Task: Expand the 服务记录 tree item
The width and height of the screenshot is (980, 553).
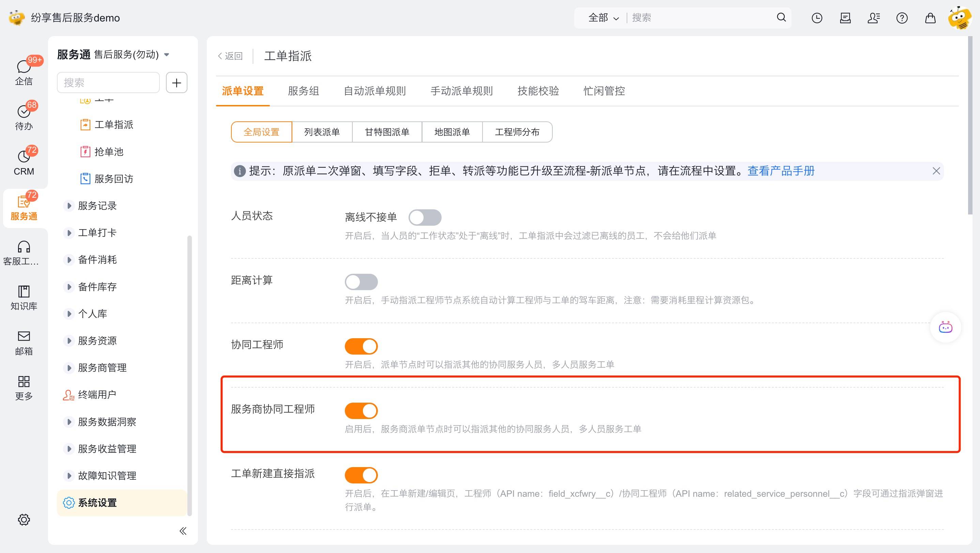Action: point(69,206)
